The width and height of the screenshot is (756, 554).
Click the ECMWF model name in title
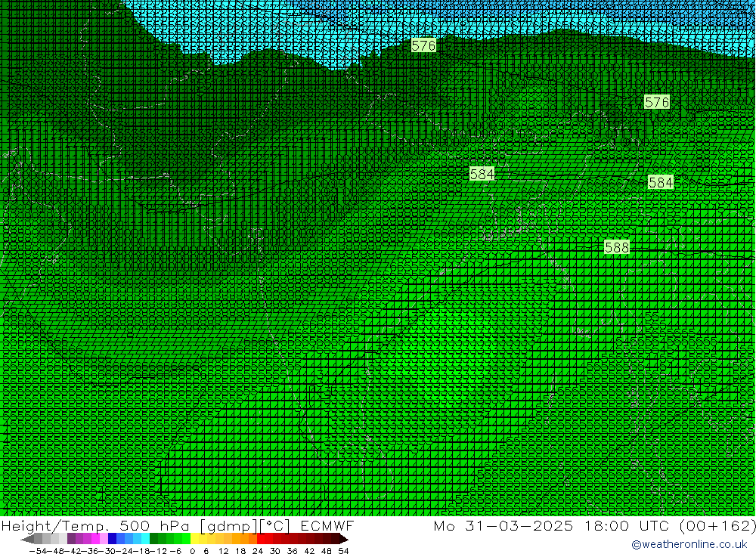point(327,525)
